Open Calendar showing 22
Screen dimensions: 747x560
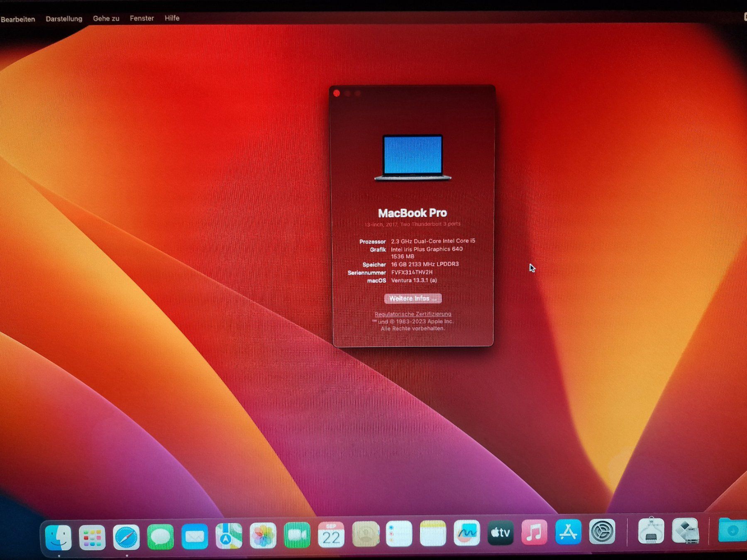click(x=331, y=535)
